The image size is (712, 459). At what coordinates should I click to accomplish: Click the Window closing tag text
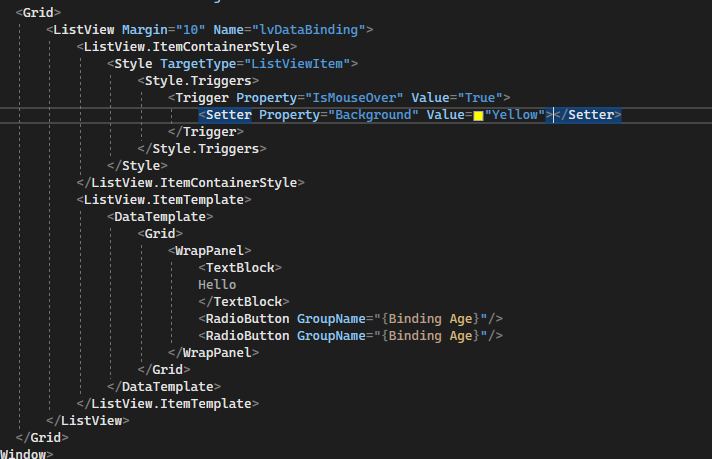(x=26, y=454)
